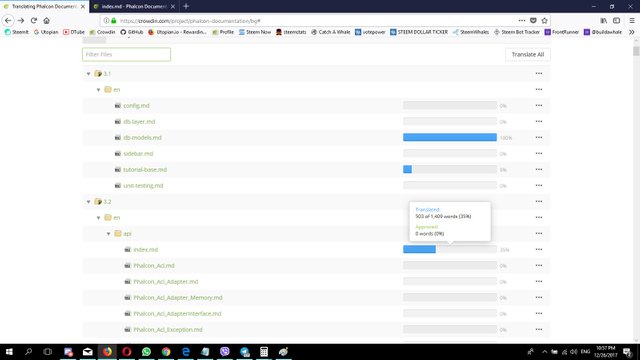The image size is (640, 360).
Task: Show more bookmarks chevron
Action: click(632, 32)
